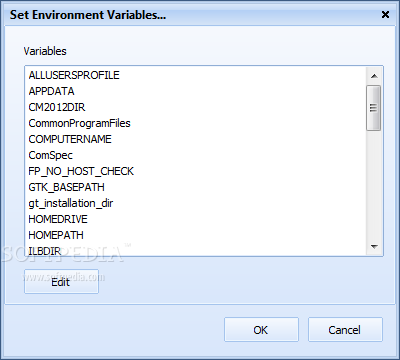Click the scrollbar track below the thumb
Viewport: 400px width, 360px height.
(x=374, y=185)
